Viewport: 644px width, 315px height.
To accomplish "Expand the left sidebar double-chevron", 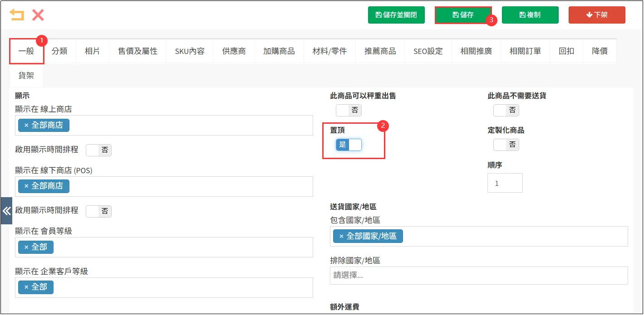I will [x=6, y=211].
